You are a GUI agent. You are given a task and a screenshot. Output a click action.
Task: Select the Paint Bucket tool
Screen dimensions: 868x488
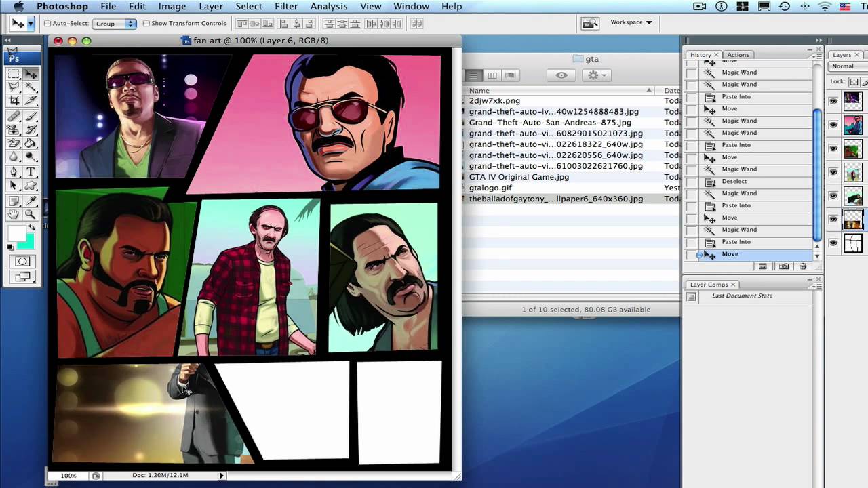pos(31,143)
